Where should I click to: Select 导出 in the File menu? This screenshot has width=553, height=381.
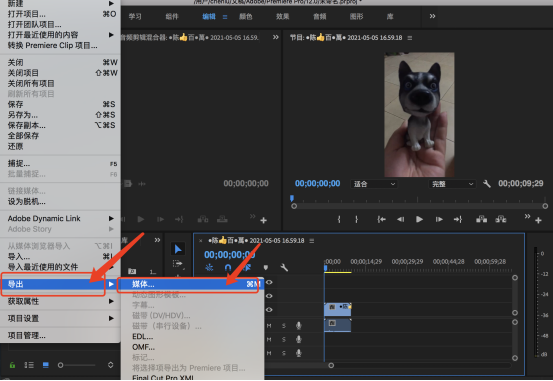[60, 284]
